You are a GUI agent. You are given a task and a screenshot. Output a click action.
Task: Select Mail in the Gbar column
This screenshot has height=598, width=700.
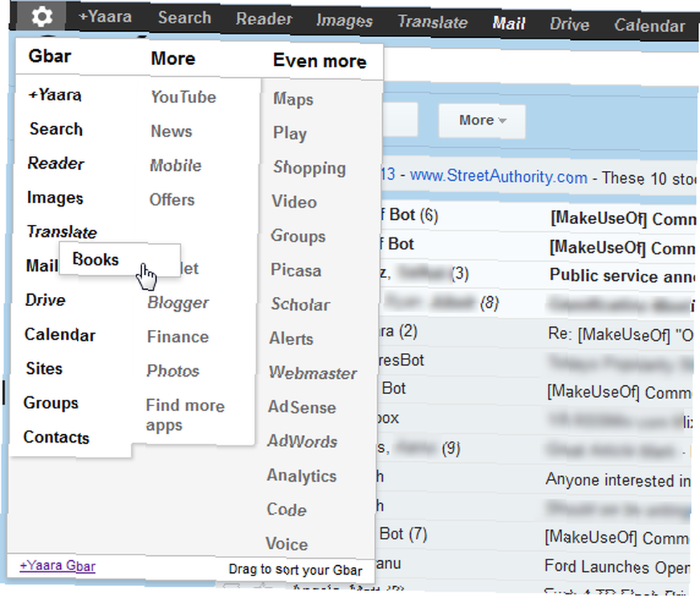[42, 265]
